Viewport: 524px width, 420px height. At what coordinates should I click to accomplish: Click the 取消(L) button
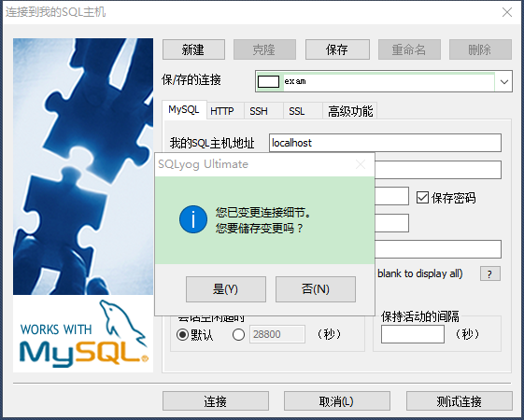(337, 401)
